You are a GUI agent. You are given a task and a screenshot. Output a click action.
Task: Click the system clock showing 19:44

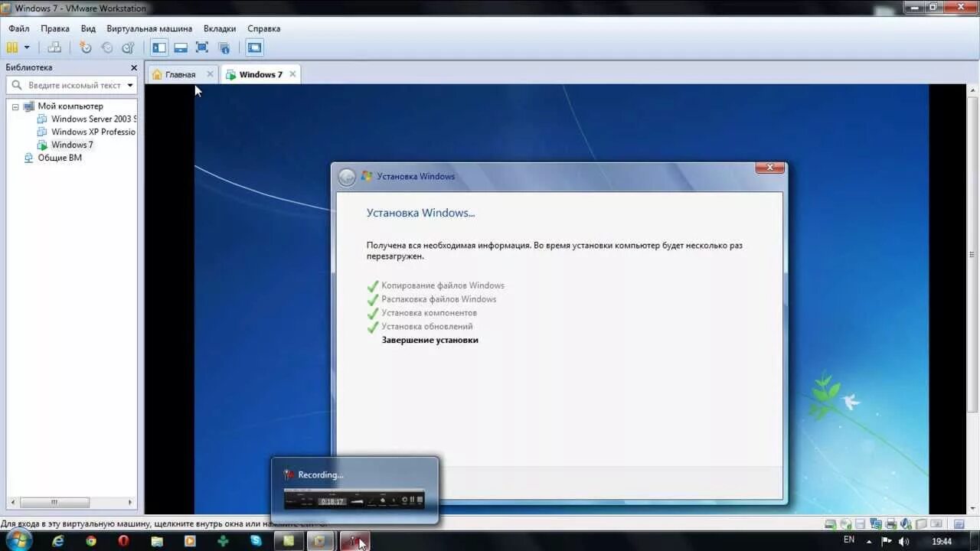(x=942, y=541)
